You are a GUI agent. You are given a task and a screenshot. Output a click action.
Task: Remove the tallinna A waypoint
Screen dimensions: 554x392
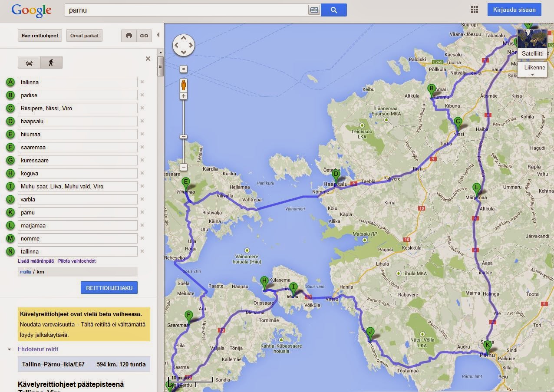142,82
